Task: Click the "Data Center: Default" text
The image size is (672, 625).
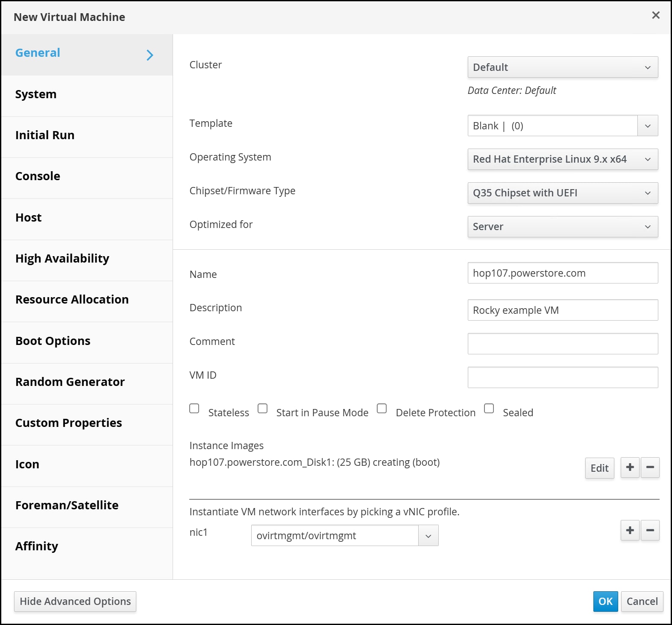Action: [512, 91]
